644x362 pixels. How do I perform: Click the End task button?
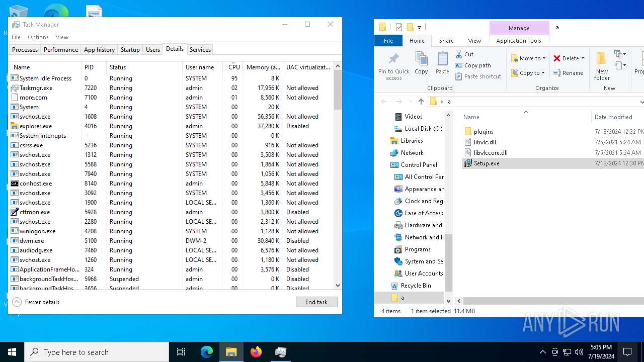point(316,302)
